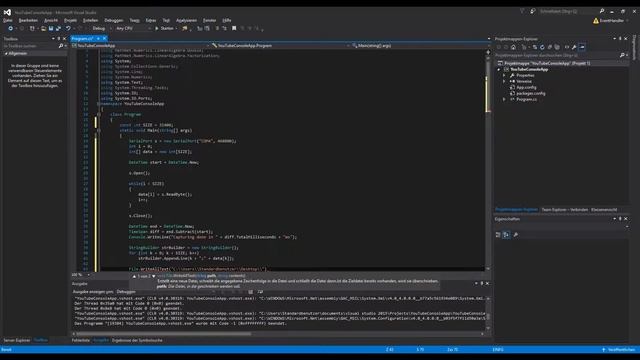
Task: Click collapse all icon in Projektmappen-Explorer
Action: 550,47
